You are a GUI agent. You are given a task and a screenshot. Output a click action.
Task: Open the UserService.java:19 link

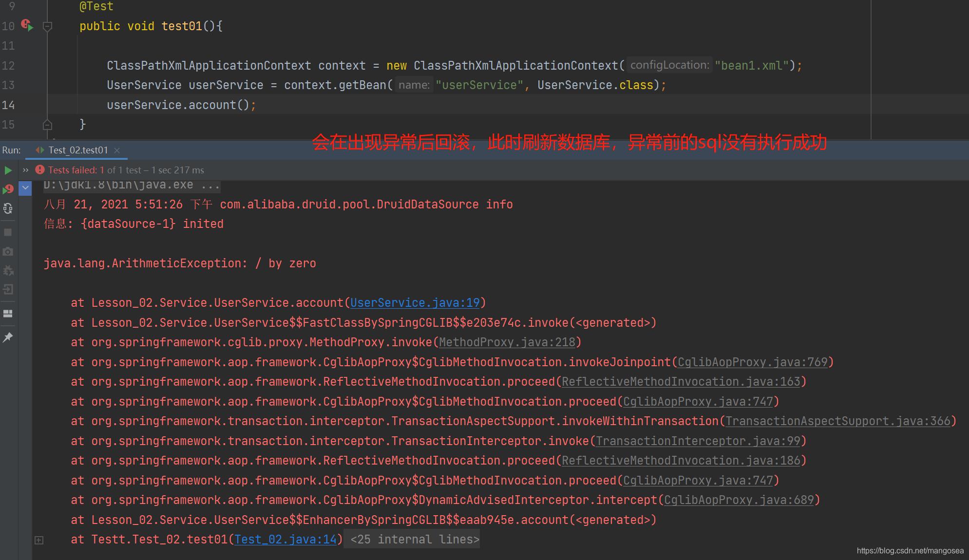pyautogui.click(x=415, y=303)
